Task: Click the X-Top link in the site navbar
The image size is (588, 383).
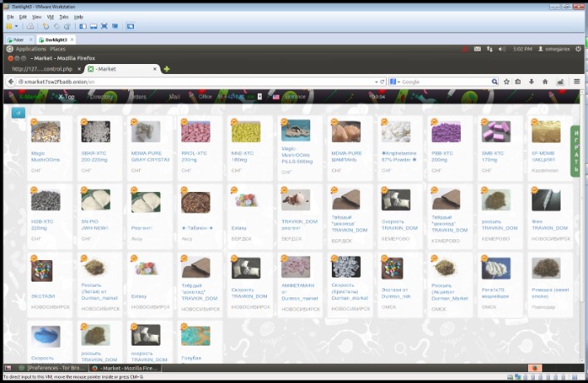Action: point(67,96)
